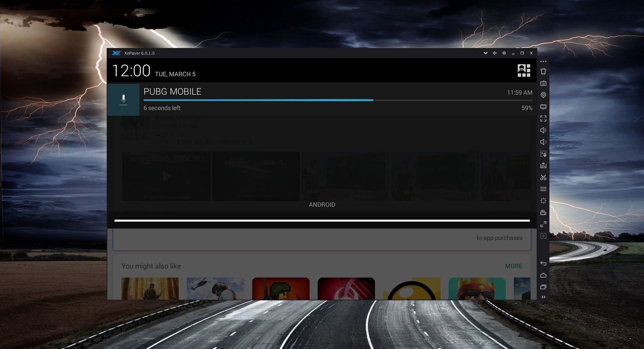
Task: Open the three-lines menu icon in sidebar
Action: pyautogui.click(x=543, y=189)
